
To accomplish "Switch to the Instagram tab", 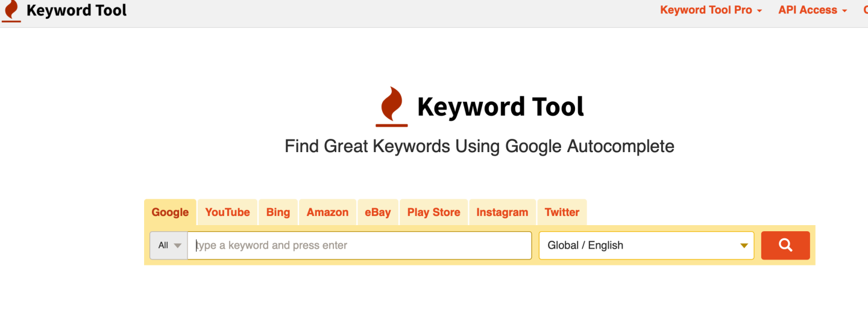I will coord(502,212).
